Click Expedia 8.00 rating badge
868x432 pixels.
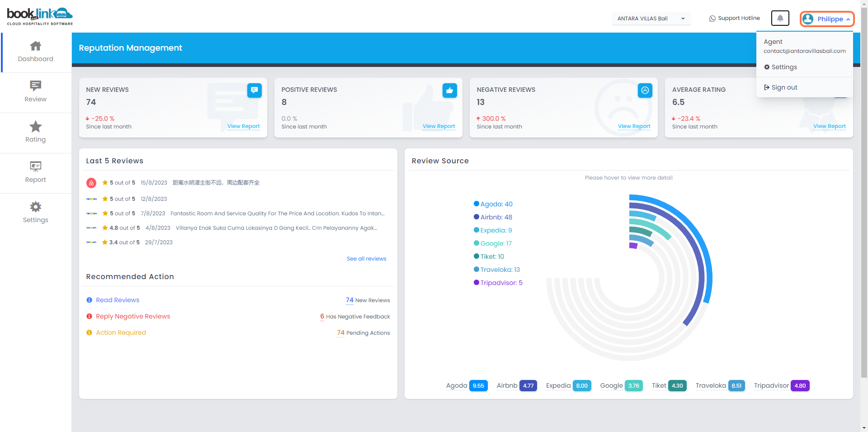(582, 386)
